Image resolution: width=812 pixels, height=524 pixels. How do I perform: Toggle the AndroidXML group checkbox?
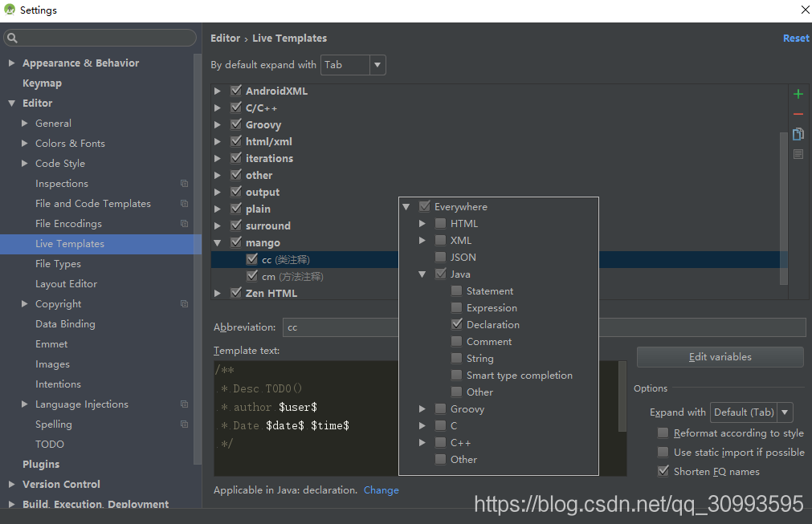[236, 91]
